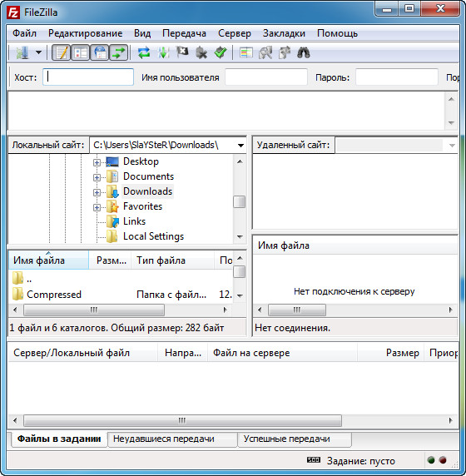The width and height of the screenshot is (466, 476).
Task: Click Файл на сервере queue column header
Action: (x=282, y=353)
